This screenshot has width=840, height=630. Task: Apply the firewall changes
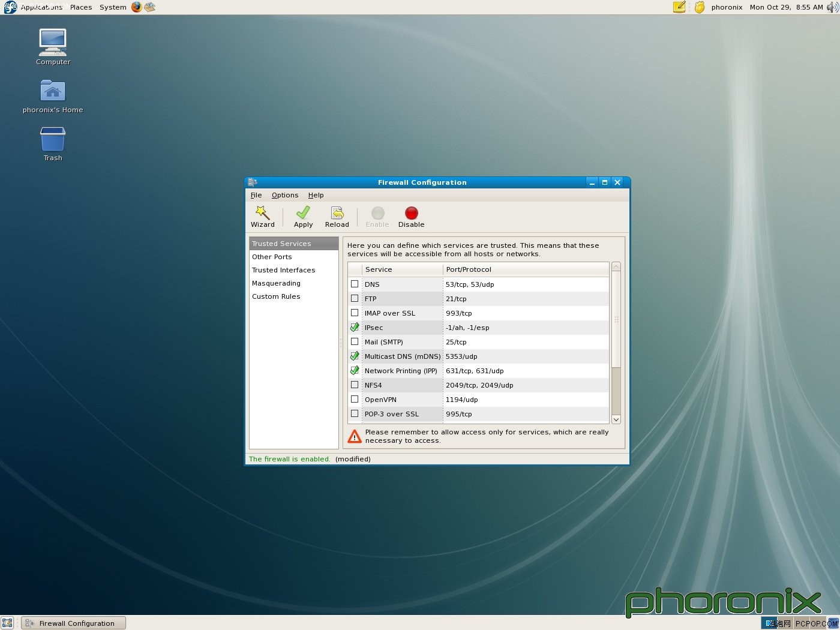coord(303,217)
